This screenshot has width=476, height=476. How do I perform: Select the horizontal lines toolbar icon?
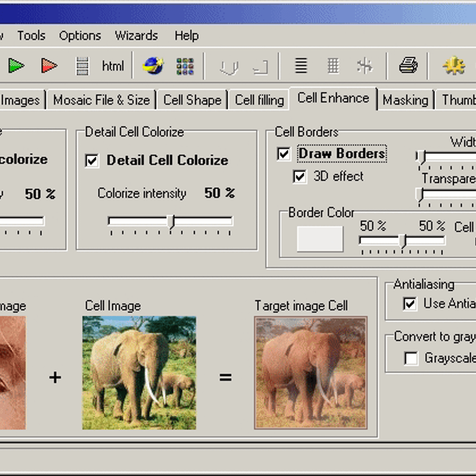[x=301, y=66]
